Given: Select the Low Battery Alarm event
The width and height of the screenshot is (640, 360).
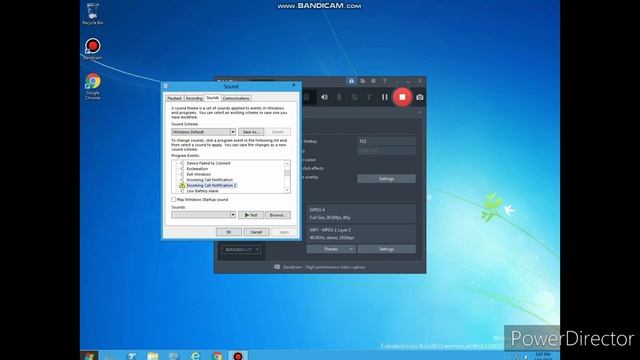Looking at the screenshot, I should (202, 191).
